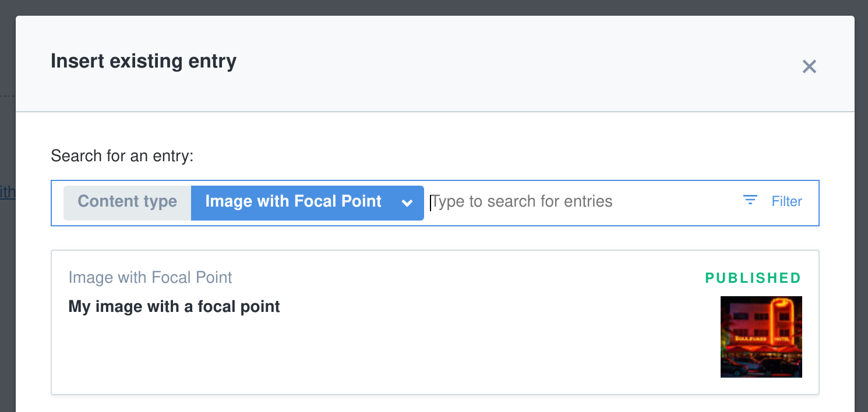Click the Insert existing entry heading

(143, 61)
